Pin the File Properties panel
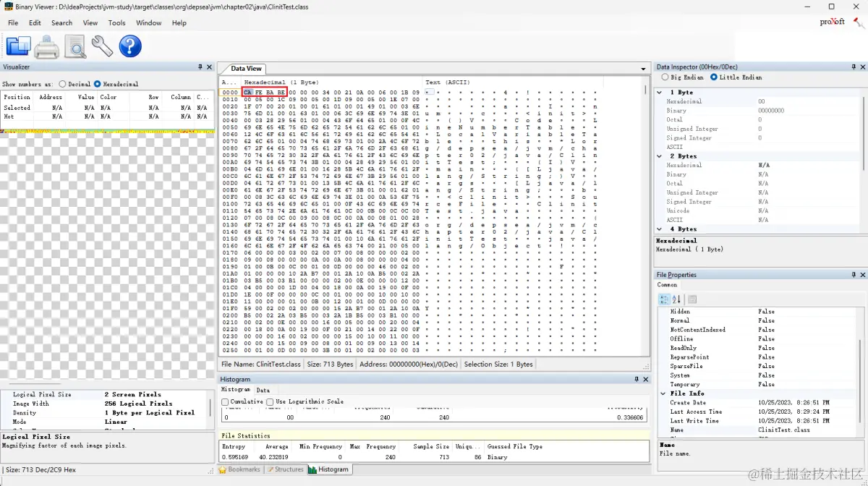 point(853,275)
